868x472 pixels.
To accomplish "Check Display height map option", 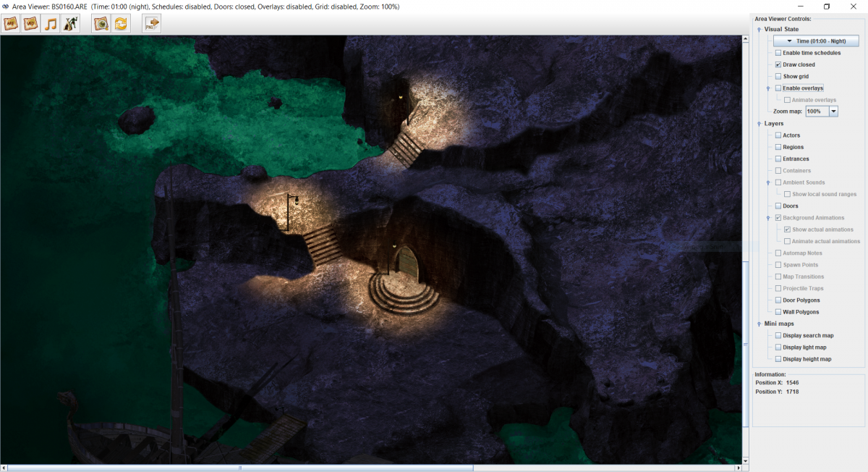I will pyautogui.click(x=778, y=359).
